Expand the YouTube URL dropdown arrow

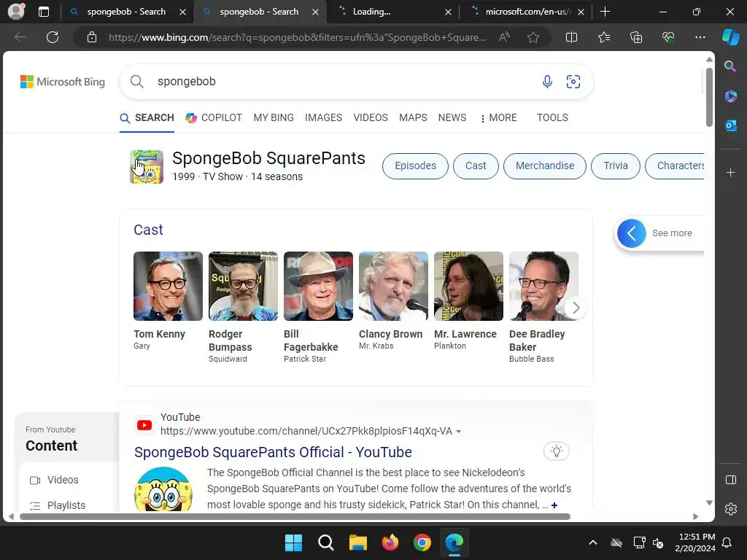(458, 432)
